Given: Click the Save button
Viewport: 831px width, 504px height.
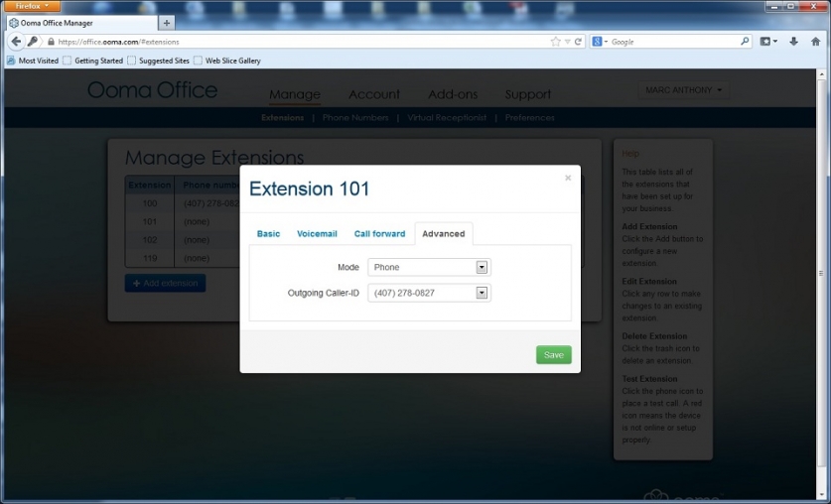Looking at the screenshot, I should coord(554,355).
